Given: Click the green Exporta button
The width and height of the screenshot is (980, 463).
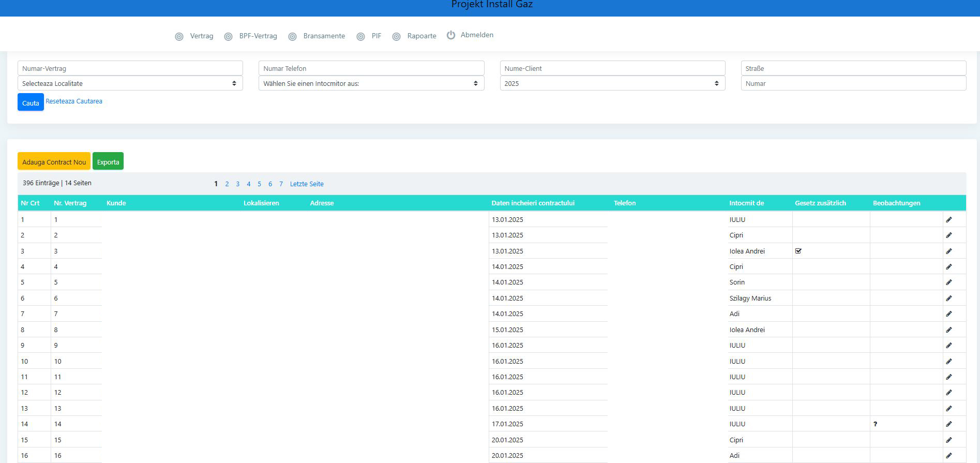Looking at the screenshot, I should (x=108, y=162).
